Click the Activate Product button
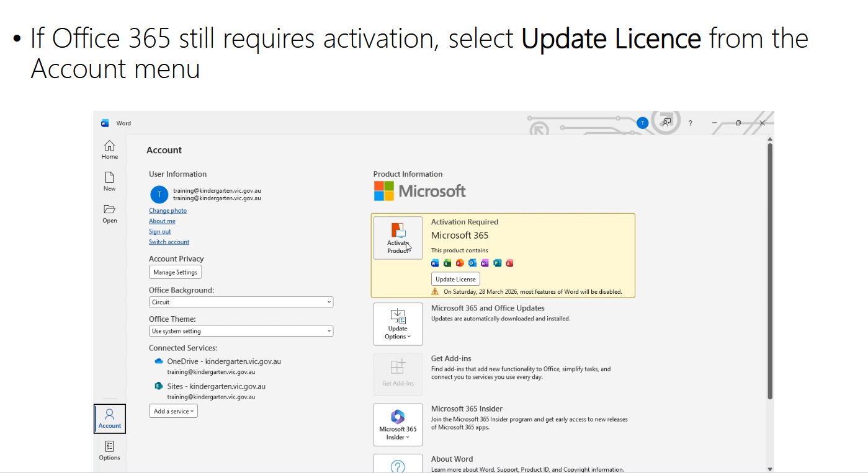The width and height of the screenshot is (868, 473). point(398,238)
